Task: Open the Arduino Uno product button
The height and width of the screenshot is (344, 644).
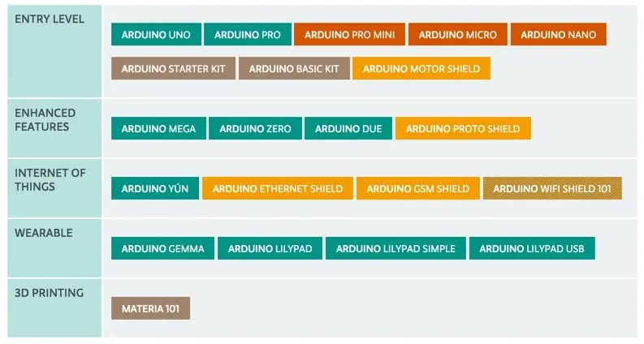Action: (156, 35)
